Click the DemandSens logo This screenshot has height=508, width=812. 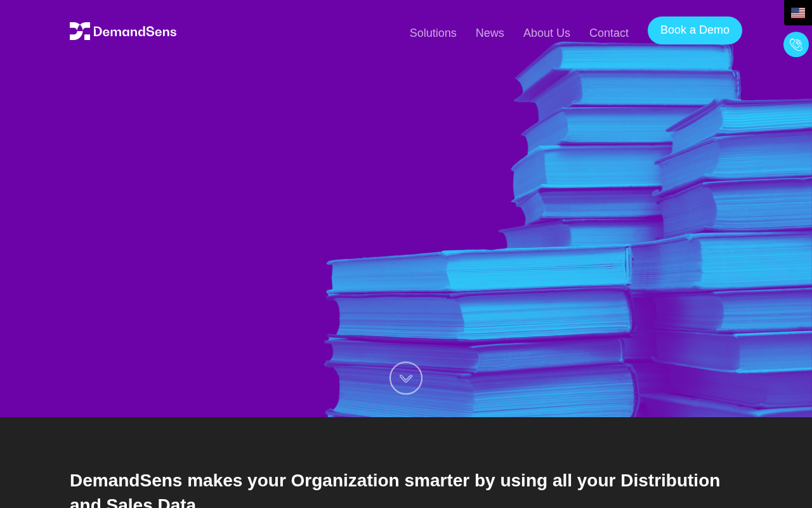[123, 31]
